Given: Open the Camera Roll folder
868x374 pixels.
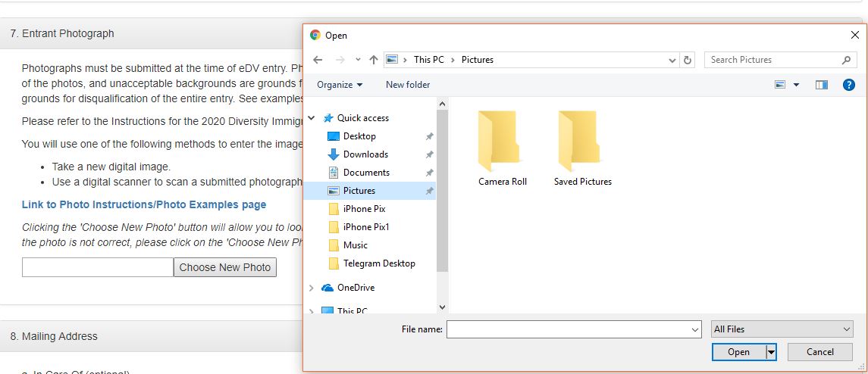Looking at the screenshot, I should click(x=502, y=148).
